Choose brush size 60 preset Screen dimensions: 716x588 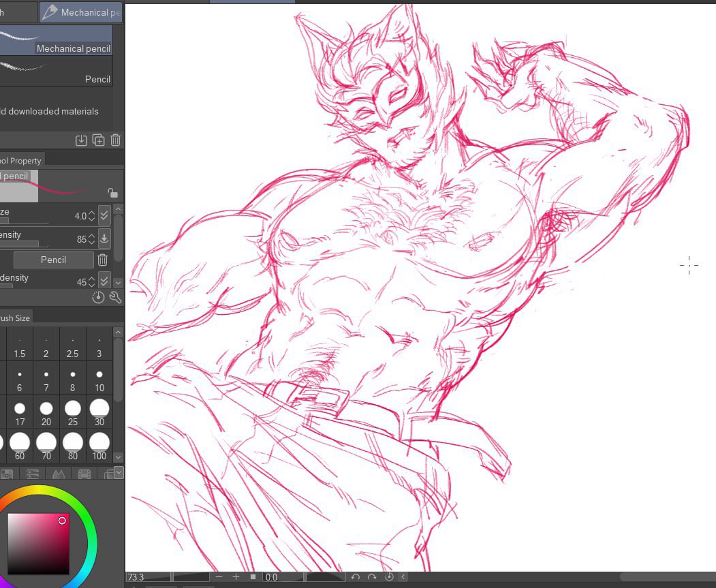(19, 446)
